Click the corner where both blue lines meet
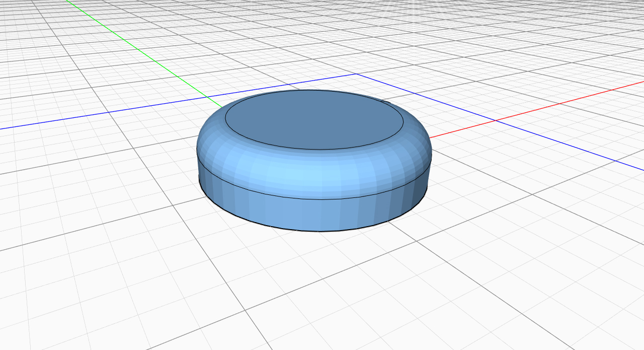This screenshot has width=644, height=350. 356,74
